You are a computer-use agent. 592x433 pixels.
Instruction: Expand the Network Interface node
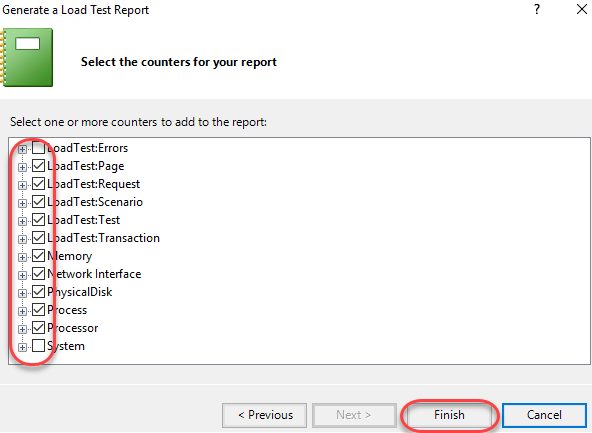[x=22, y=275]
